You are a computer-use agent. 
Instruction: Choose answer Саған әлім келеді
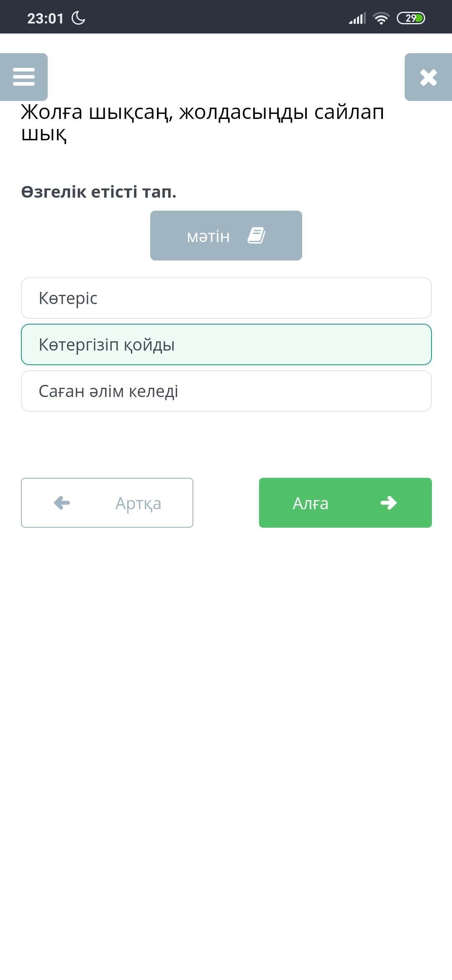pos(226,391)
